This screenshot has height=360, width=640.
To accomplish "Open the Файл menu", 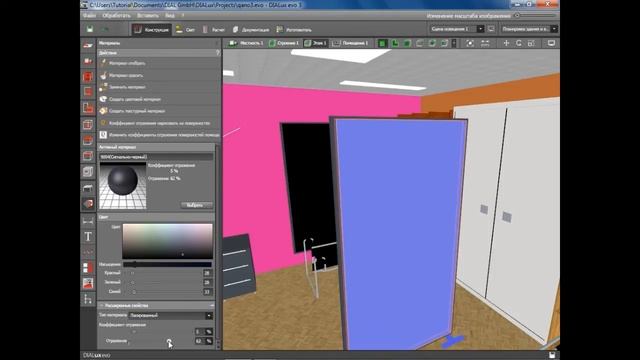I will tap(89, 16).
